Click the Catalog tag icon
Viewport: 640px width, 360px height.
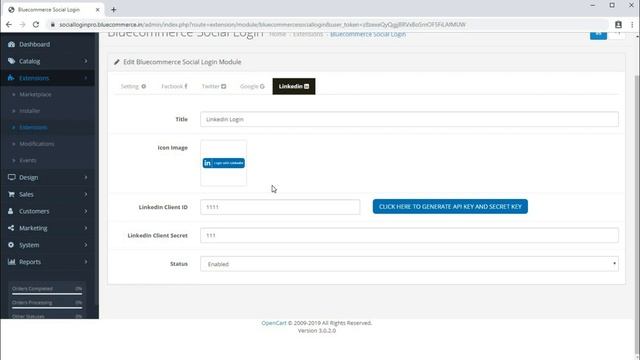[x=11, y=61]
